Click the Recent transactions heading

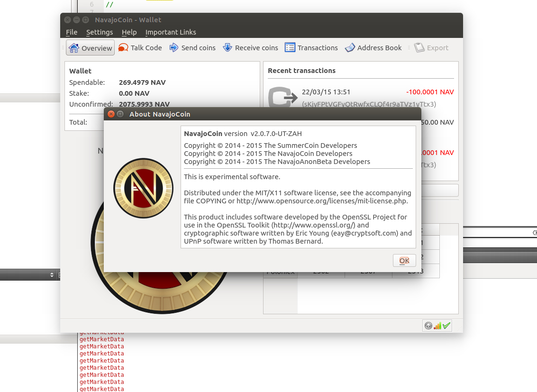[x=302, y=71]
